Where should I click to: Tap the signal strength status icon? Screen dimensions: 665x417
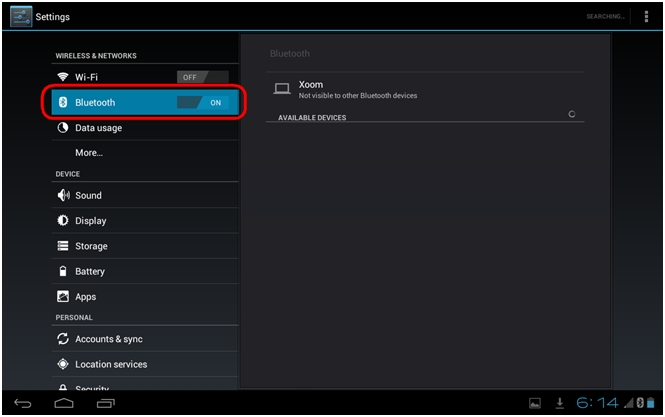click(x=629, y=403)
